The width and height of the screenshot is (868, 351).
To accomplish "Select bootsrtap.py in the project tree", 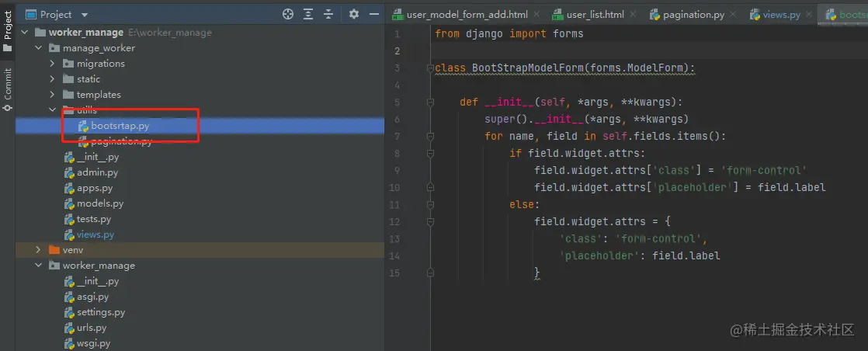I will (x=200, y=126).
